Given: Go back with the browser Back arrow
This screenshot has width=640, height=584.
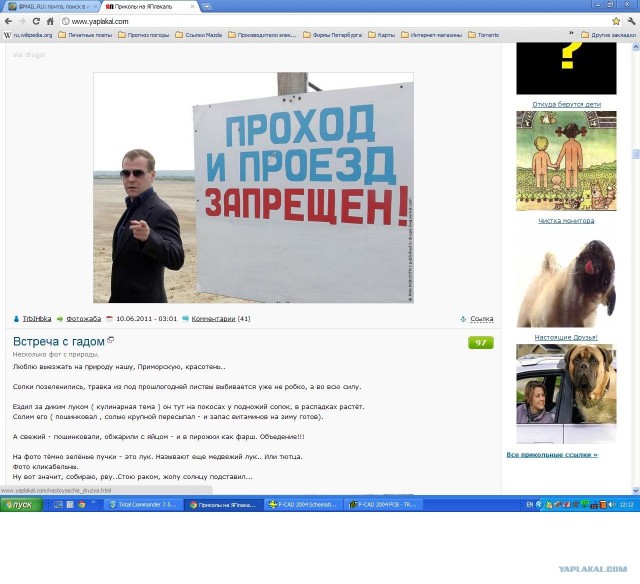Looking at the screenshot, I should 8,21.
